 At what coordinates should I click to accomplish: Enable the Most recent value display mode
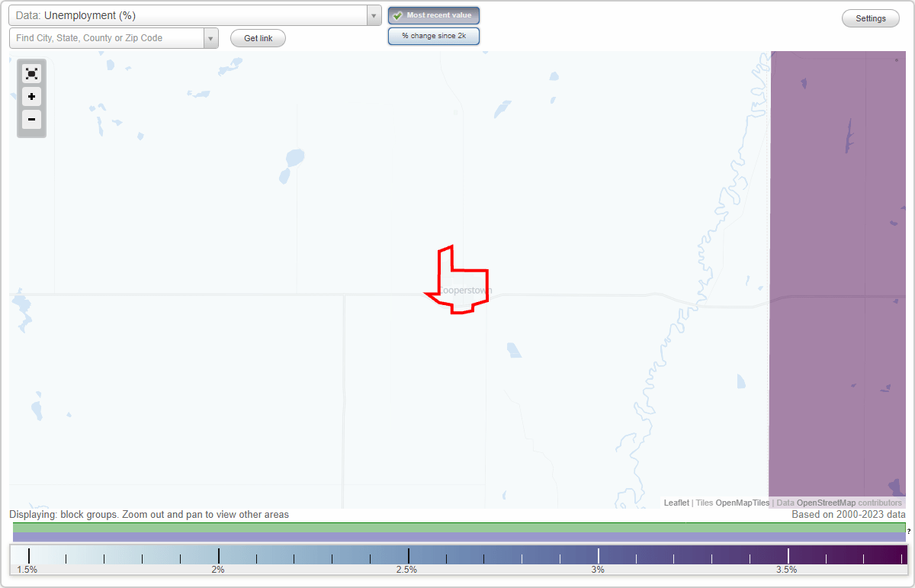click(x=434, y=15)
